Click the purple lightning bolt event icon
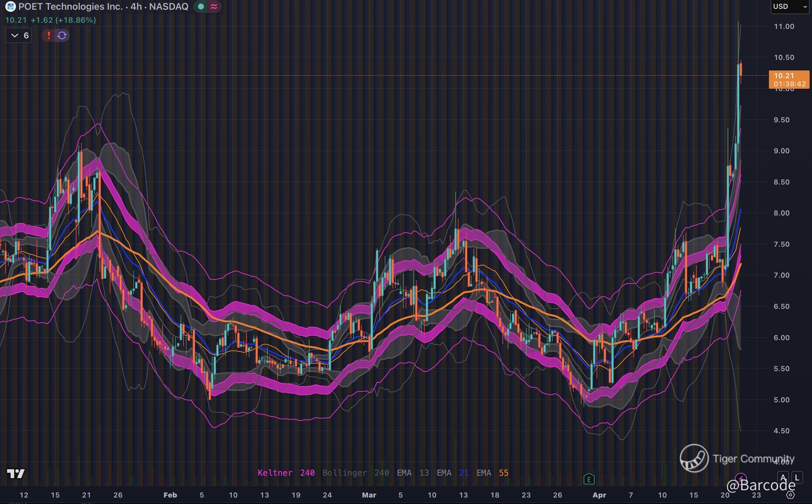 click(740, 479)
